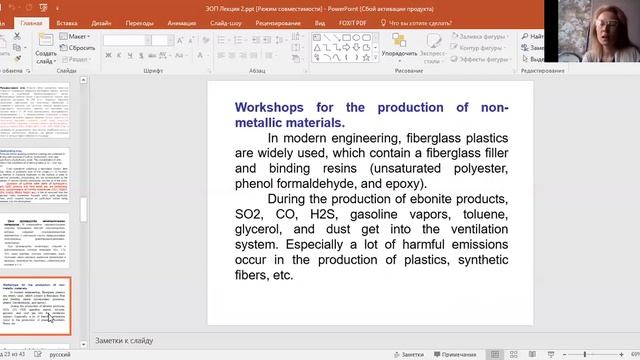Click the Clear Formatting icon

(206, 40)
